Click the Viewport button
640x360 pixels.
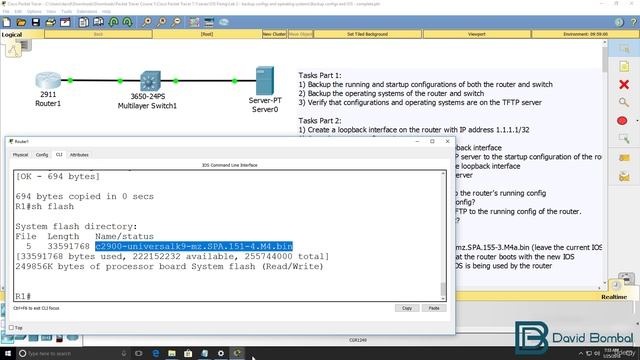coord(477,34)
